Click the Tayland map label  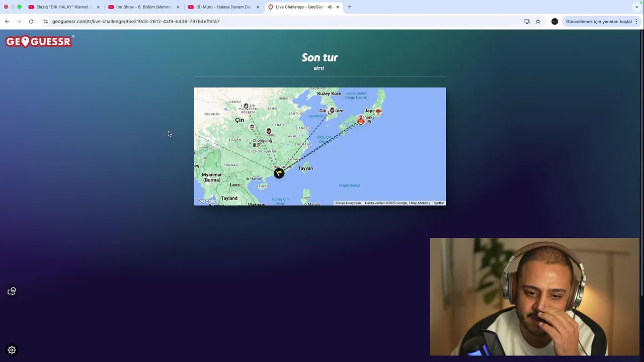pos(229,198)
